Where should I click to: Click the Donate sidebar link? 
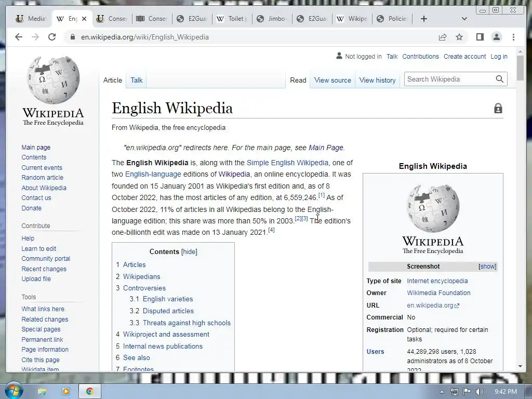click(x=32, y=208)
